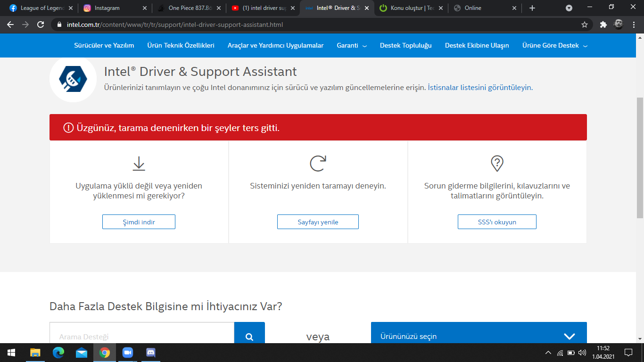Screen dimensions: 644x362
Task: Click the Intel Driver & Support Assistant logo
Action: click(73, 79)
